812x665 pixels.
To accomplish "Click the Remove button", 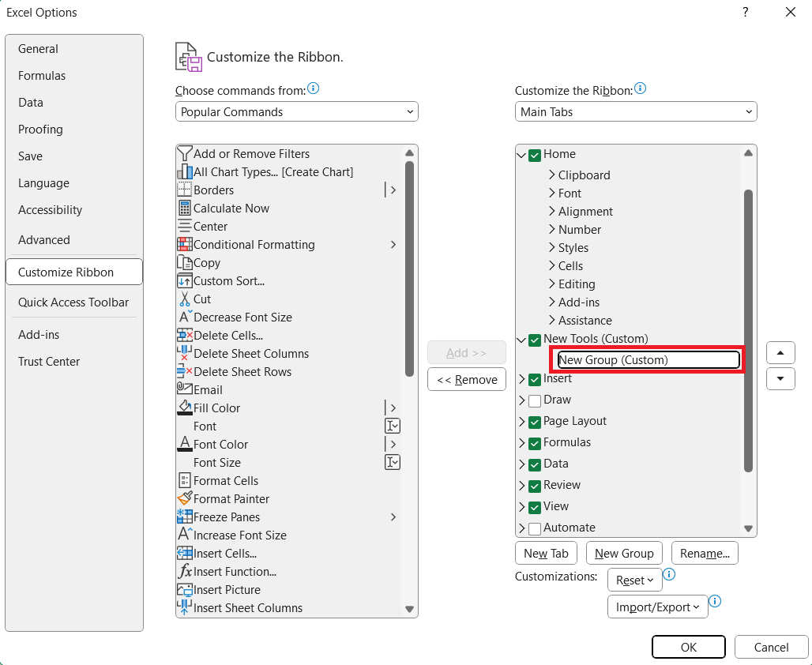I will coord(467,380).
